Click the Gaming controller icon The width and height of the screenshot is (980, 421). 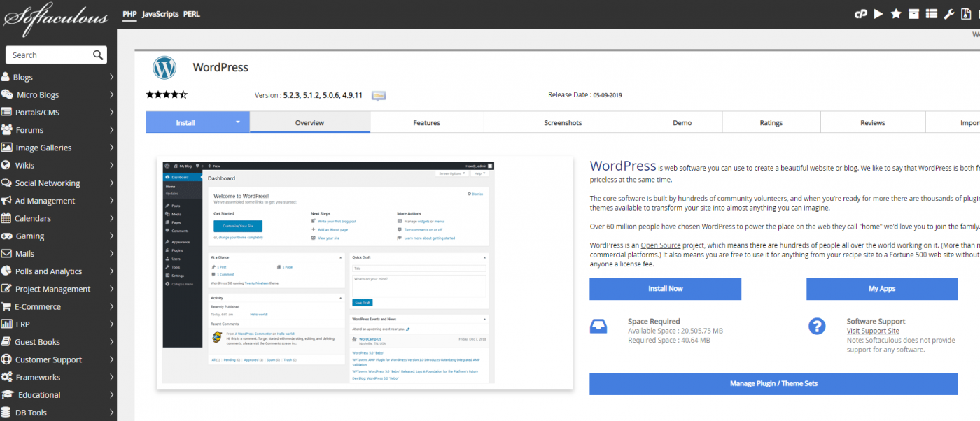[7, 236]
